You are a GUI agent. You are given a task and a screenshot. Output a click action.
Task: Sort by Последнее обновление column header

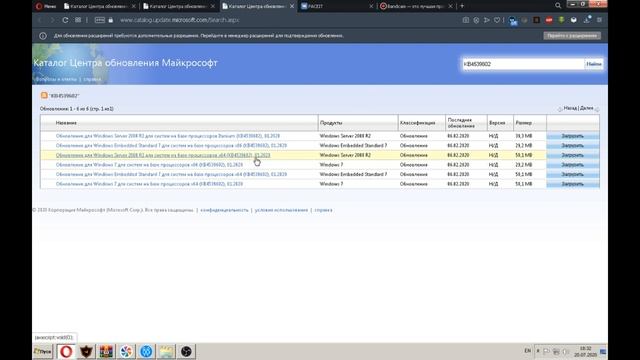(461, 123)
